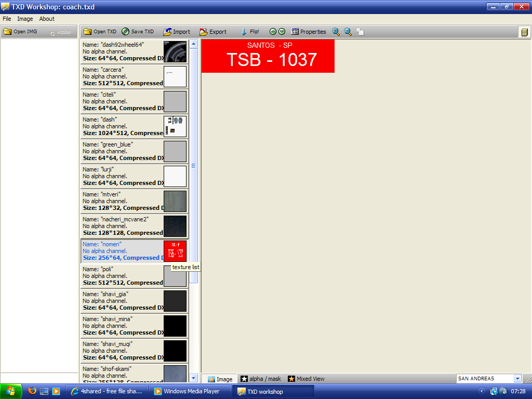Image resolution: width=532 pixels, height=399 pixels.
Task: Select the "green_blue" texture entry
Action: coord(135,151)
